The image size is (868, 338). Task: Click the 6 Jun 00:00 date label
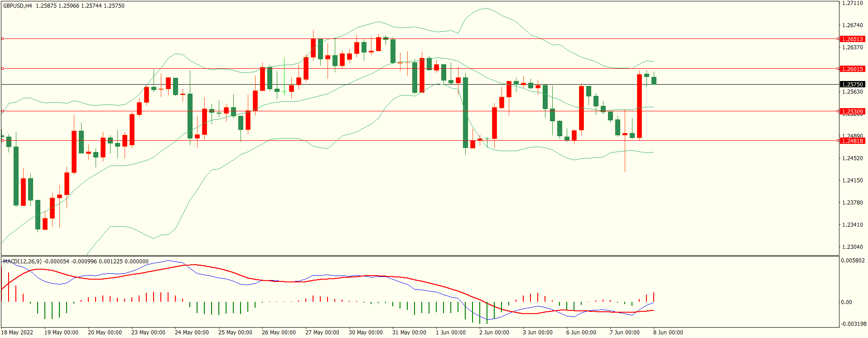pyautogui.click(x=581, y=333)
